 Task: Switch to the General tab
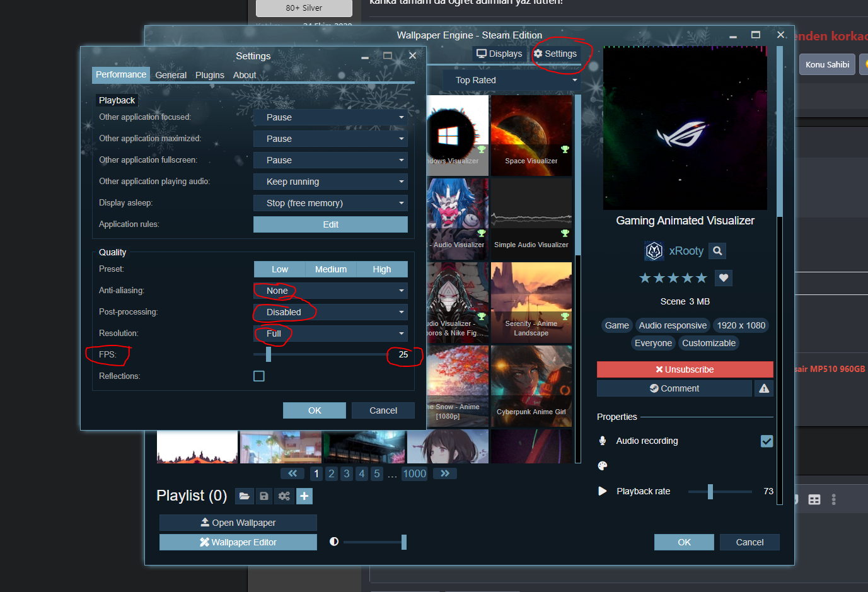pos(171,75)
